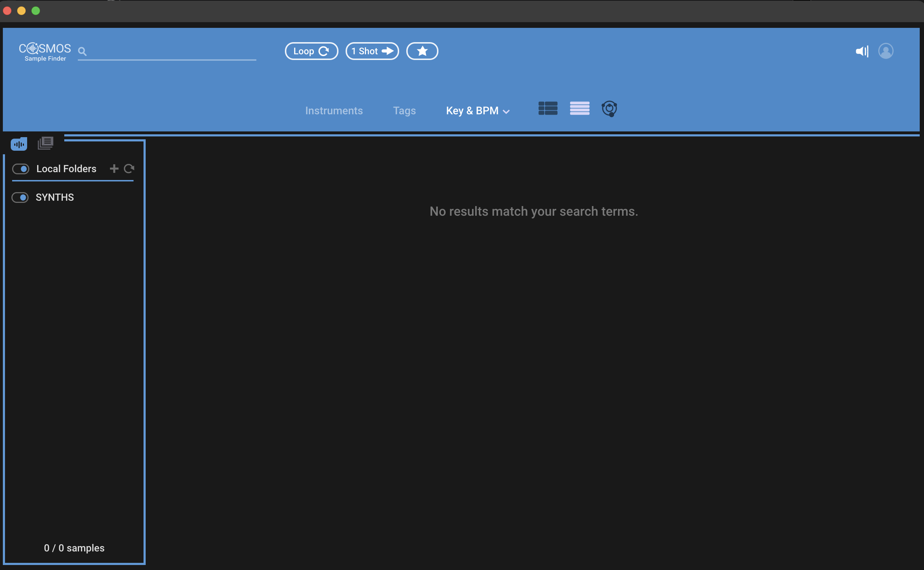Click the COSMOS Sample Finder logo

click(x=45, y=52)
